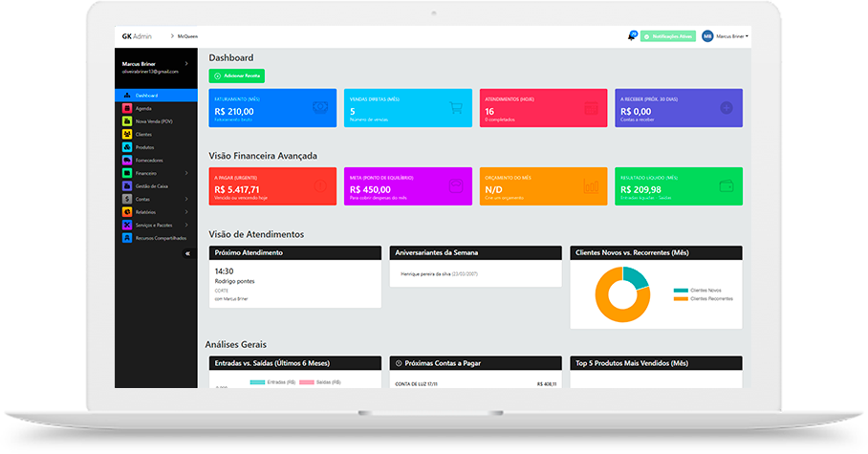Toggle the Notificações Ativas button
Image resolution: width=868 pixels, height=454 pixels.
coord(668,36)
